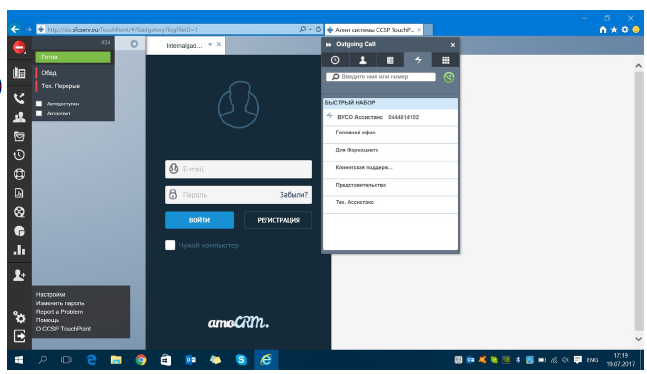
Task: Open the bar chart statistics sidebar icon
Action: [19, 250]
